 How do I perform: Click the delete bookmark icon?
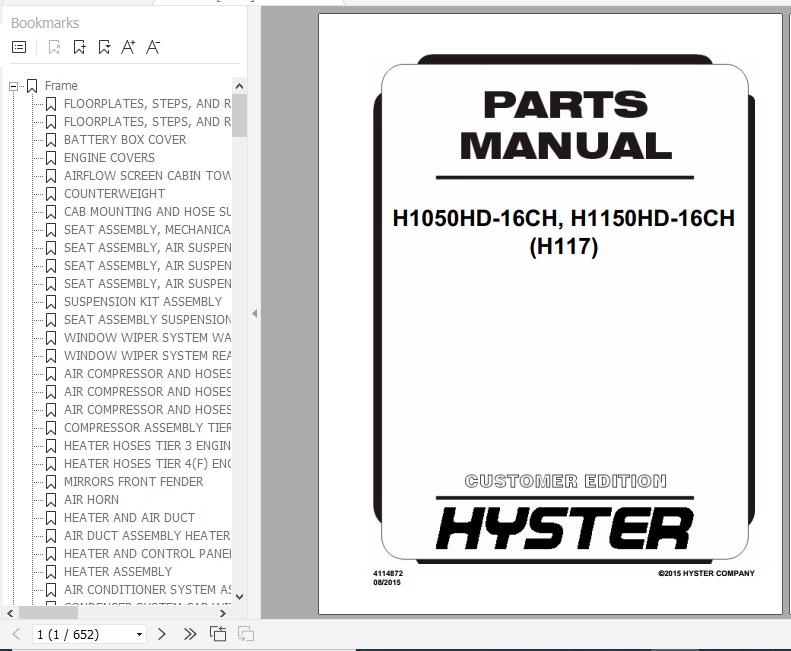point(54,47)
